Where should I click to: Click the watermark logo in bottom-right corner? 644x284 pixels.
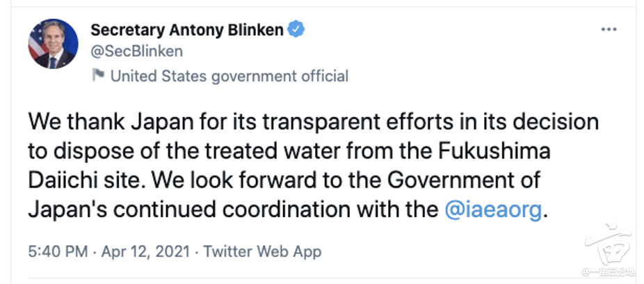click(609, 244)
